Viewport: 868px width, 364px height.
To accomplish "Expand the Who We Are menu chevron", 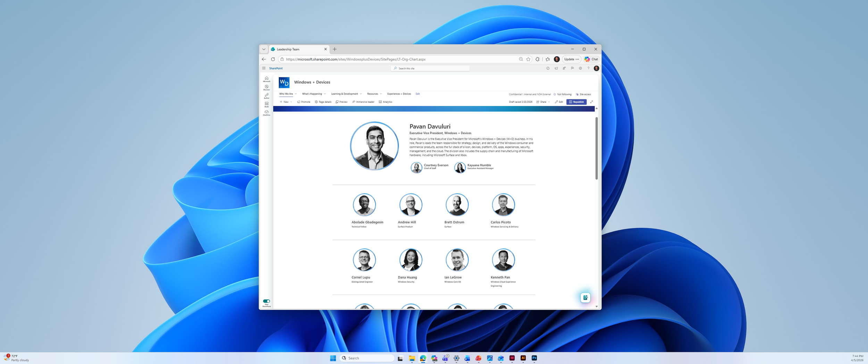I will [295, 94].
